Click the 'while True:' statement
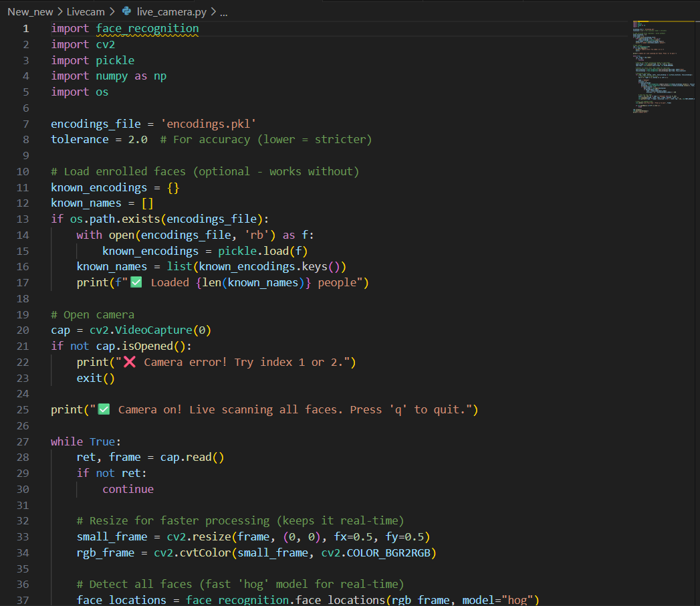Screen dimensions: 700x606 pyautogui.click(x=86, y=441)
